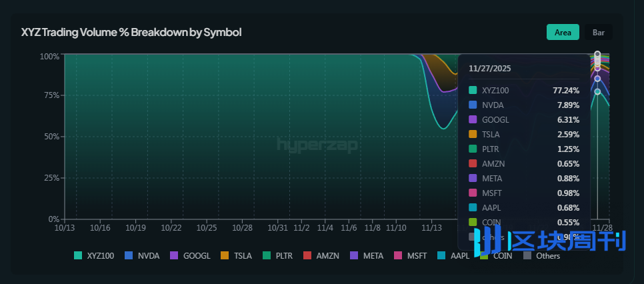Viewport: 644px width, 284px height.
Task: Click the 50% y-axis label
Action: coord(50,137)
